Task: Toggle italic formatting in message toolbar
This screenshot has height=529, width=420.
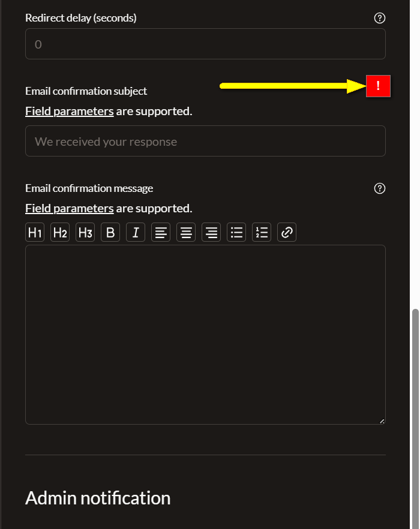Action: 136,232
